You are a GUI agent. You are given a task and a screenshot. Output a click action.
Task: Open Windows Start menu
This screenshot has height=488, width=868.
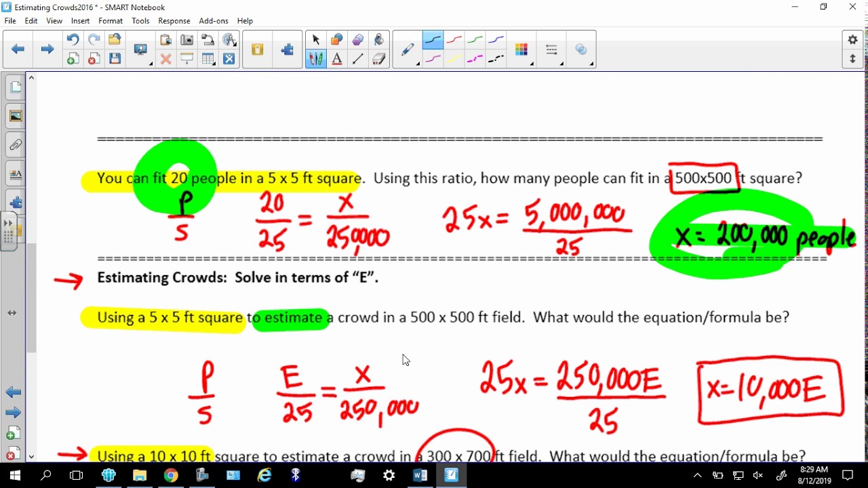15,475
